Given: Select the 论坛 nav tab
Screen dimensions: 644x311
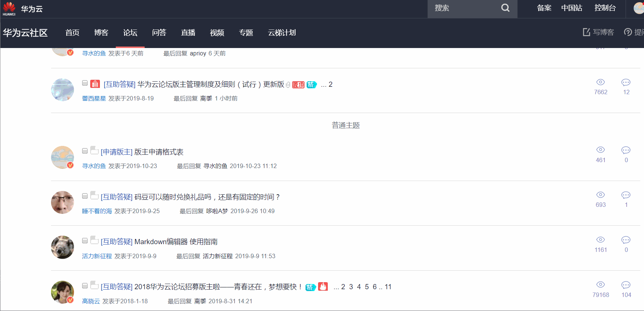Looking at the screenshot, I should tap(130, 33).
